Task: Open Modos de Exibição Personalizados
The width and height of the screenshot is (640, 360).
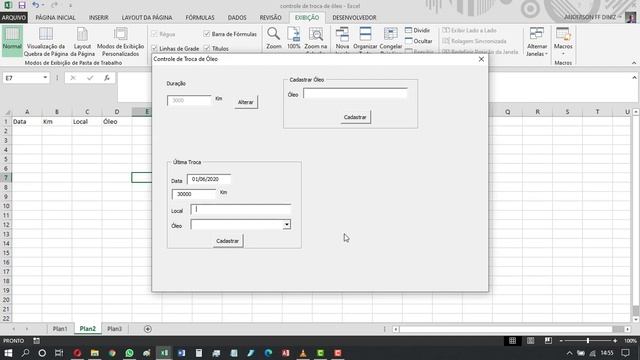Action: 120,41
